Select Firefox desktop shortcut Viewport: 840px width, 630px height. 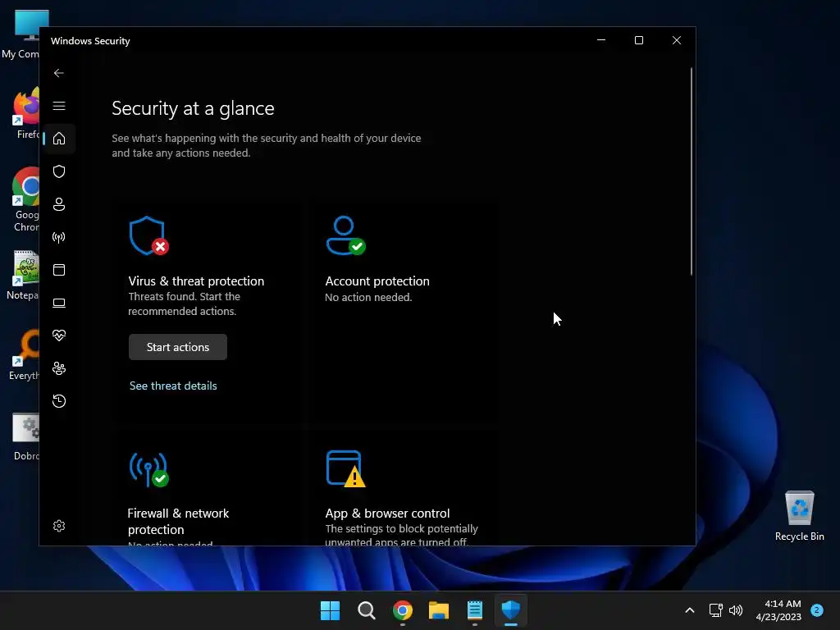(24, 113)
